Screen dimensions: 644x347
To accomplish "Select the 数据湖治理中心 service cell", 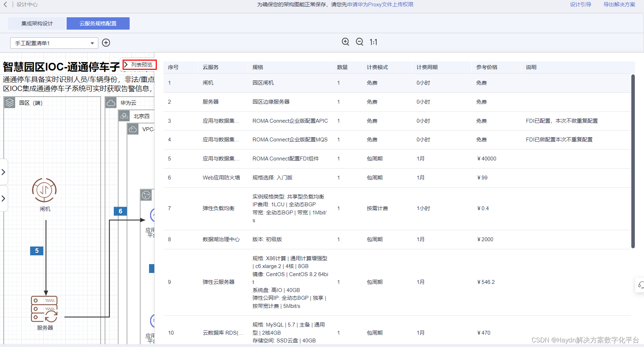I will (x=221, y=239).
